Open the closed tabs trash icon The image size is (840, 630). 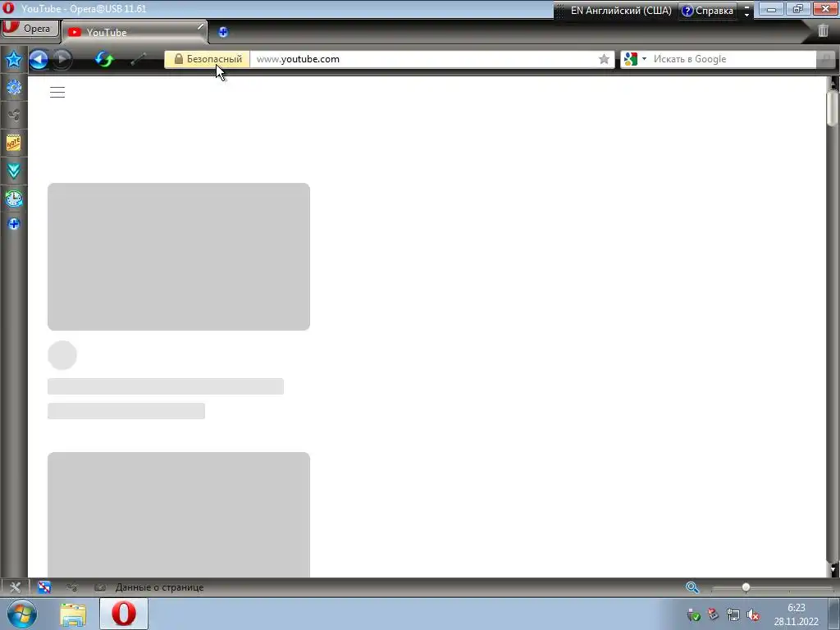pos(823,31)
